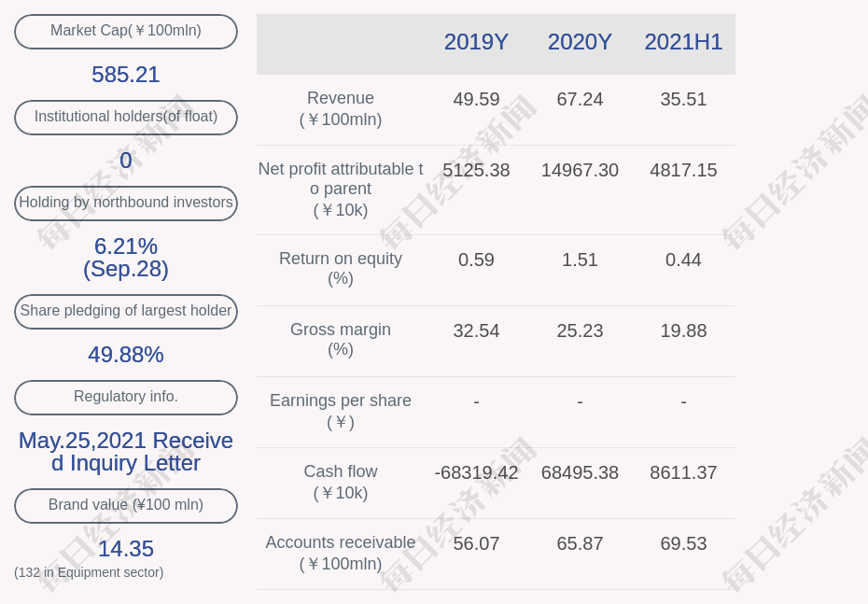Open the Regulatory info. section
Screen dimensions: 868x604
coord(125,397)
